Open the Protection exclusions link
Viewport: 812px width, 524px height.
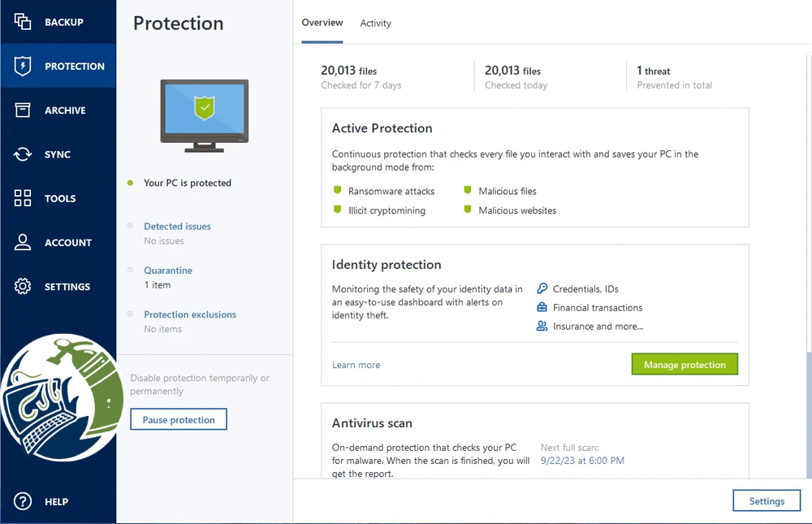[190, 314]
